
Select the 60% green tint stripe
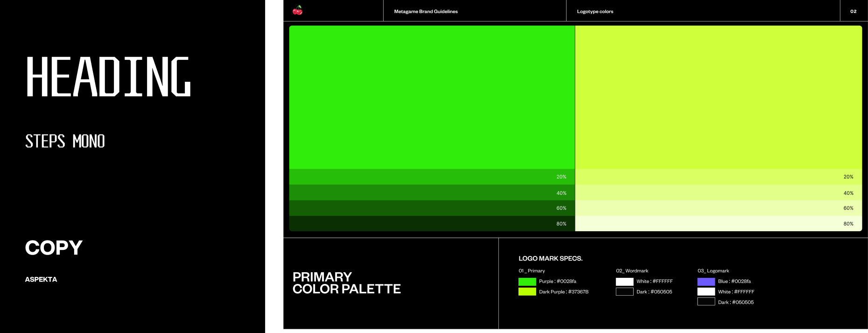point(432,208)
